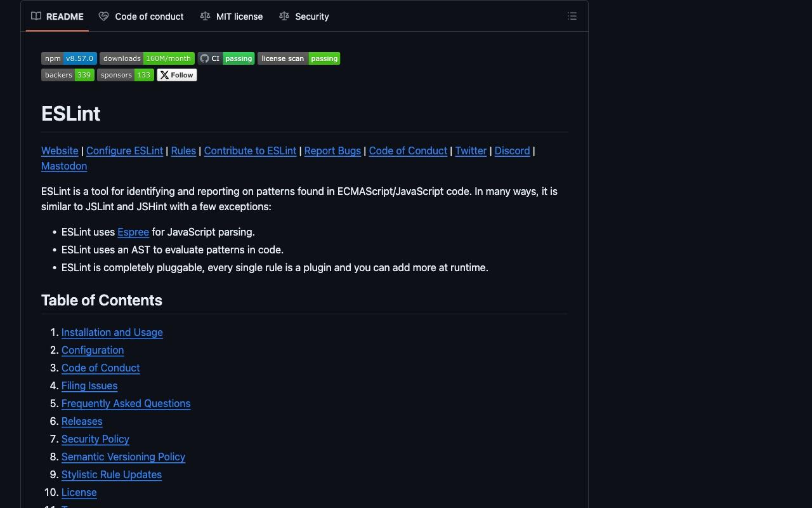
Task: Open the downloads 160M/month badge
Action: 147,58
